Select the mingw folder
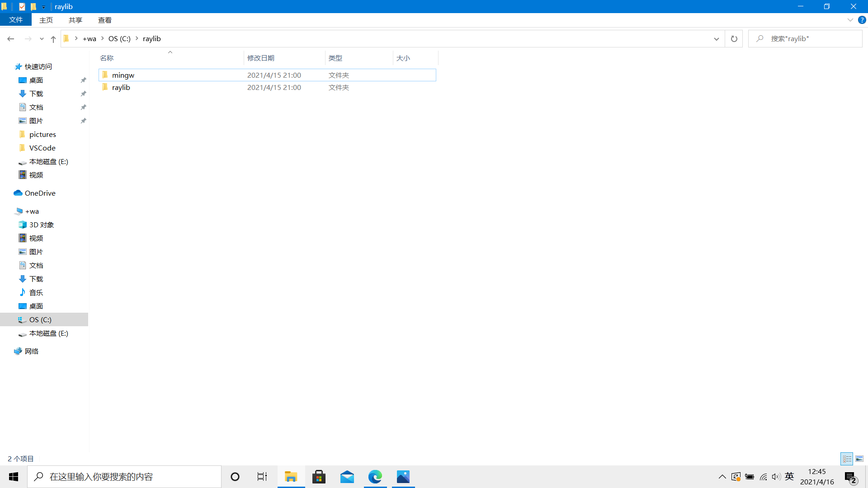The width and height of the screenshot is (868, 488). pyautogui.click(x=123, y=75)
